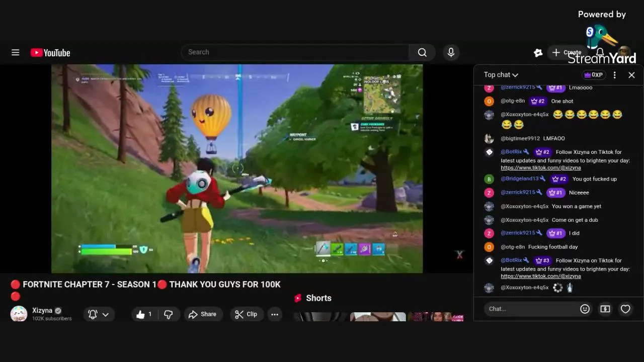Screen dimensions: 644x362
Task: Share the livestream video
Action: click(x=202, y=314)
